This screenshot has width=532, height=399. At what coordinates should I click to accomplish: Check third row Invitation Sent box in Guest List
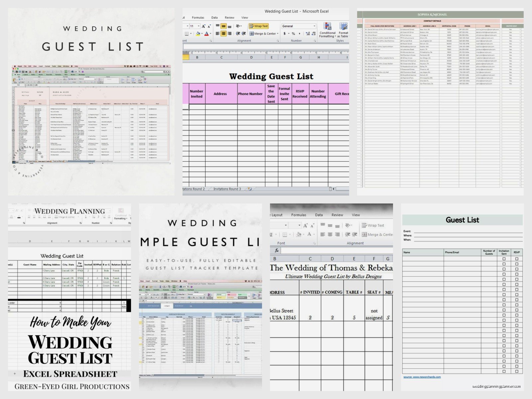(504, 269)
